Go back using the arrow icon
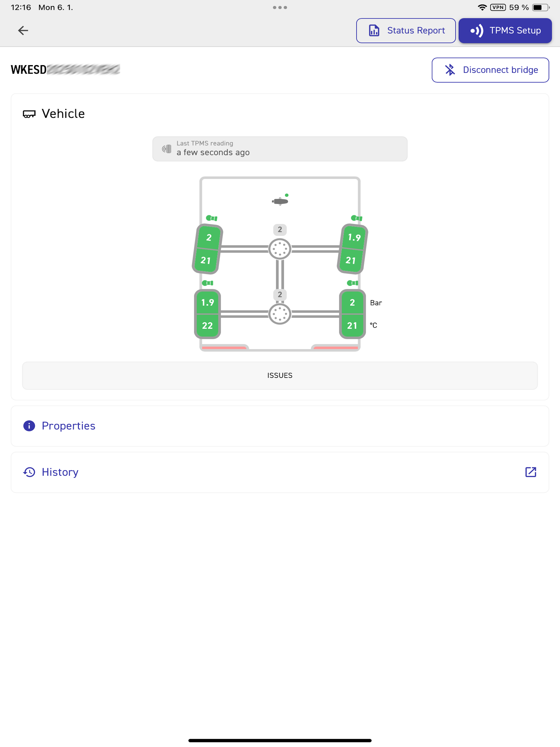560x747 pixels. [23, 30]
